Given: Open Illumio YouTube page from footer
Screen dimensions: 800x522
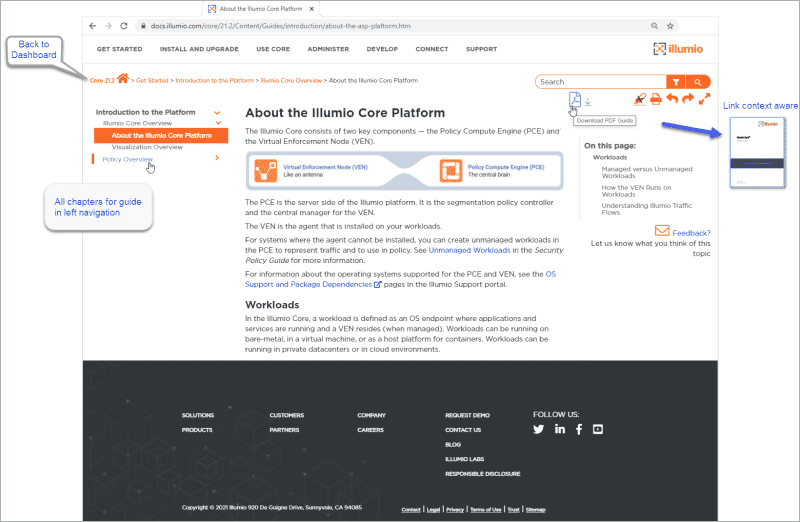Looking at the screenshot, I should pos(598,429).
